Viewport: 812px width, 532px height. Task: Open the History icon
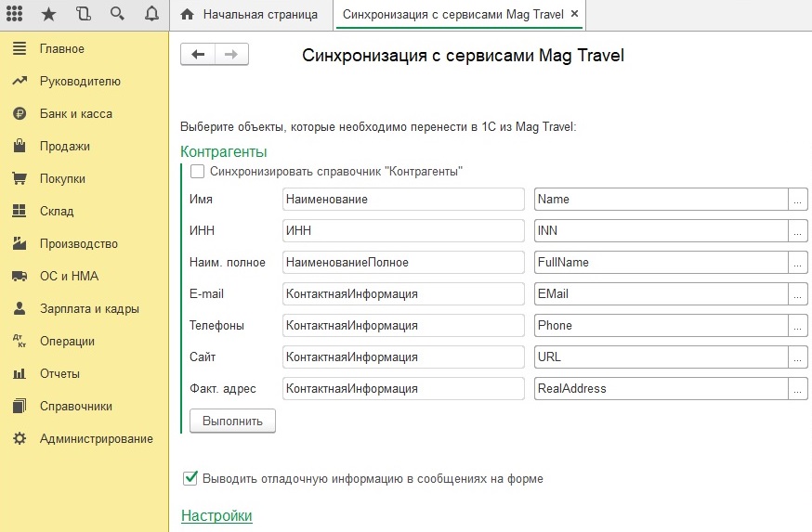point(84,13)
